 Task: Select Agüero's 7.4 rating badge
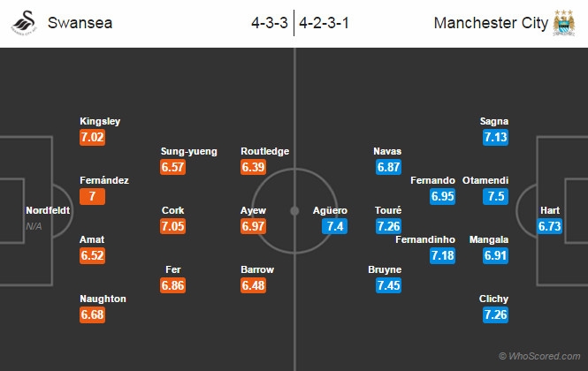tap(333, 226)
